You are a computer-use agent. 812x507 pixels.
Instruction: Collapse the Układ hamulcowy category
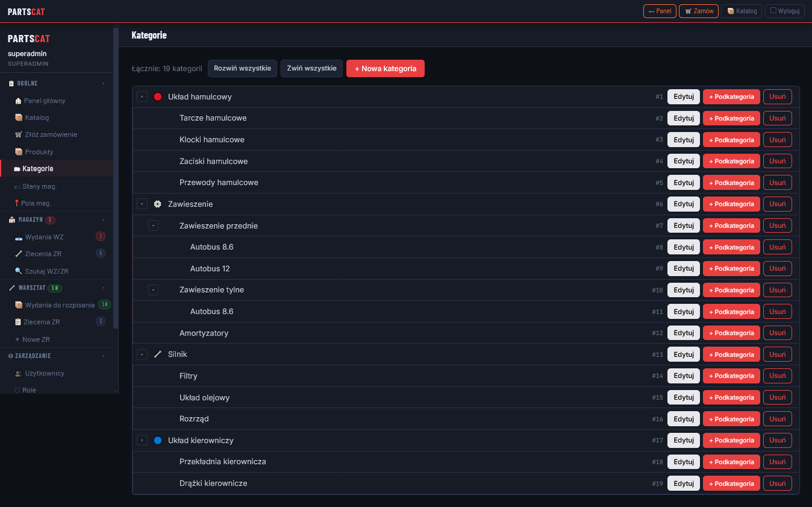click(142, 96)
